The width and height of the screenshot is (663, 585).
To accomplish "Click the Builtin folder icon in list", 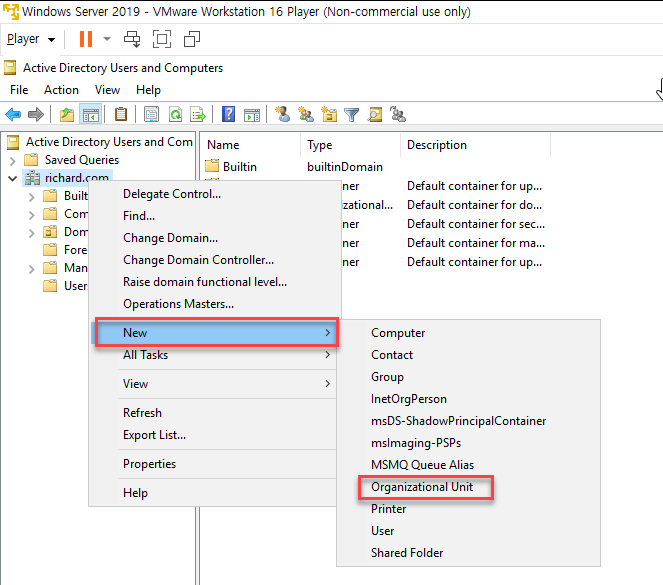I will pos(212,166).
